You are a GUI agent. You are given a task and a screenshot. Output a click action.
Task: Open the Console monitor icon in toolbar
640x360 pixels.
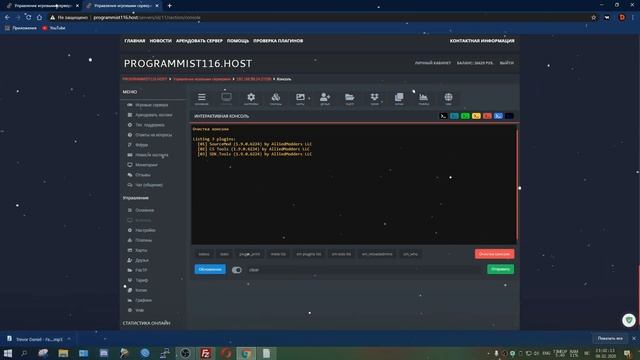click(x=226, y=98)
